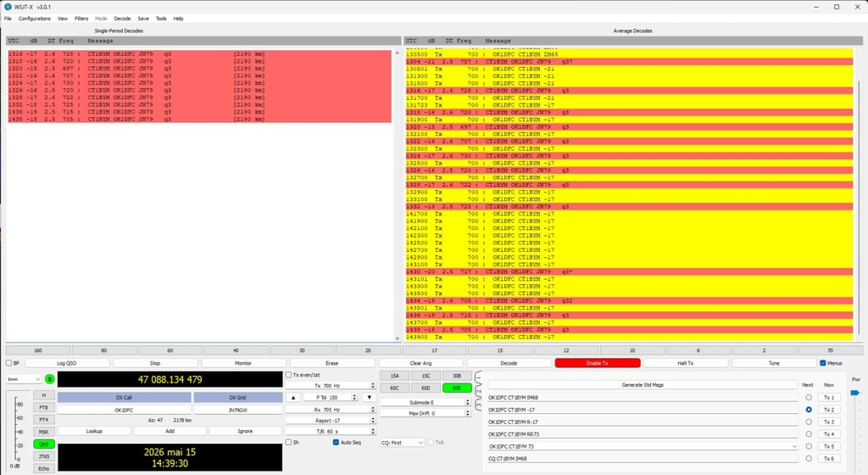Select the 160 band button

38,350
